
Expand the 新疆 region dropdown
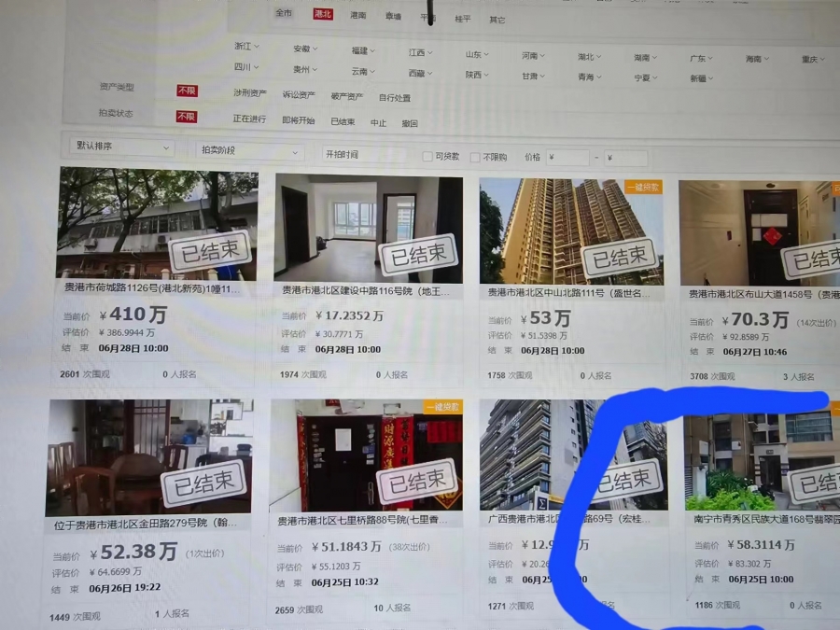pyautogui.click(x=701, y=78)
